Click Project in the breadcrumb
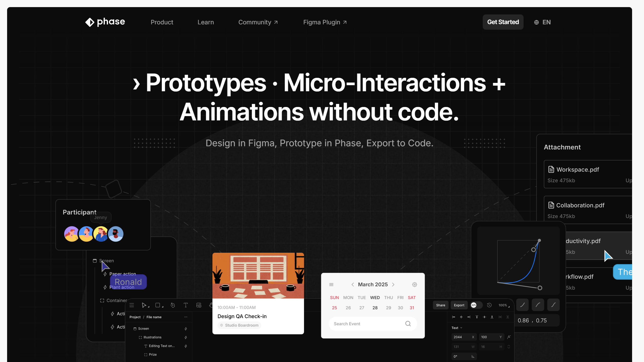The image size is (644, 362). pyautogui.click(x=135, y=317)
